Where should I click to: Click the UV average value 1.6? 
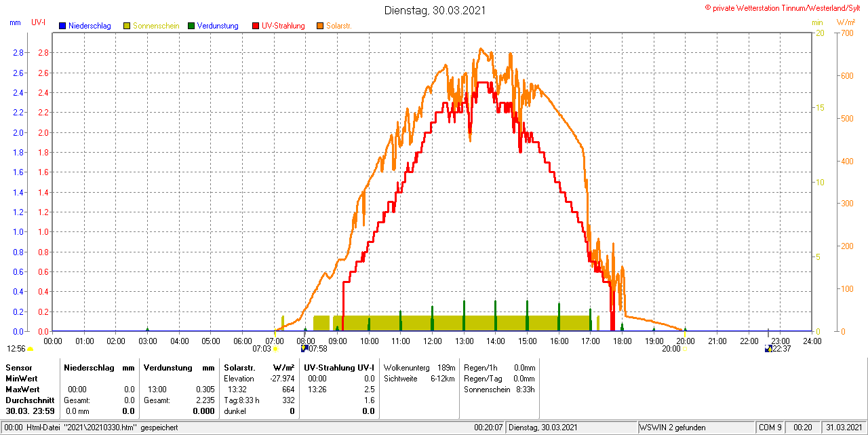pyautogui.click(x=370, y=400)
